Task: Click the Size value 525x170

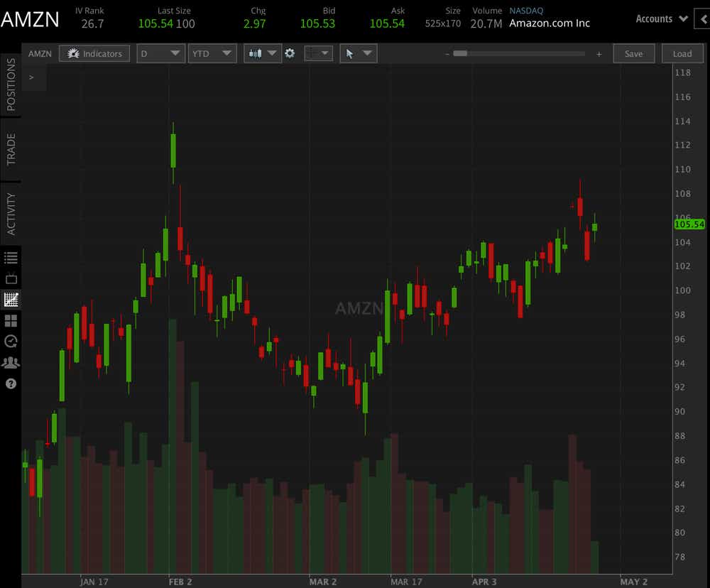Action: point(443,23)
